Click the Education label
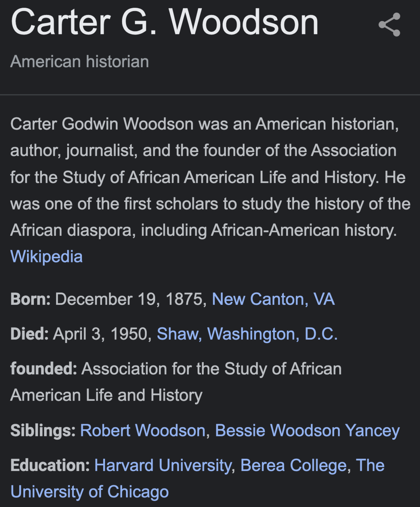420x507 pixels. coord(50,465)
